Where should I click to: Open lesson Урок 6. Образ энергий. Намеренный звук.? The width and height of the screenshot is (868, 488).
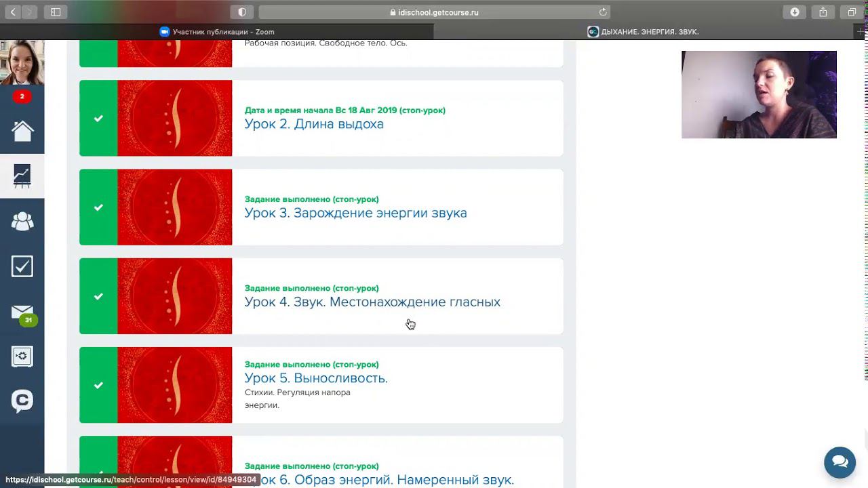pyautogui.click(x=379, y=479)
